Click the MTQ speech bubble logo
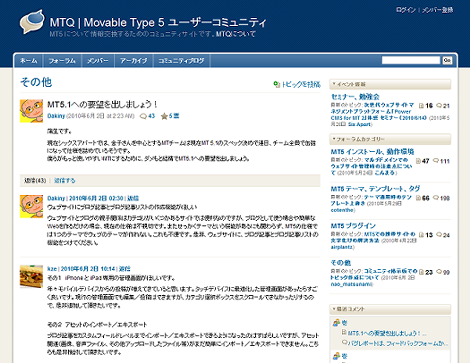This screenshot has width=470, height=363. click(32, 22)
